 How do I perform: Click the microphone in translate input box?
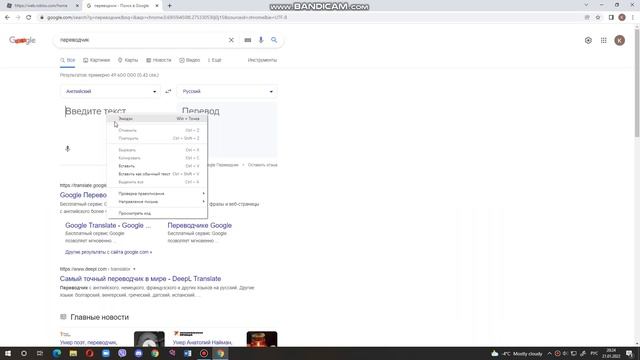coord(68,149)
